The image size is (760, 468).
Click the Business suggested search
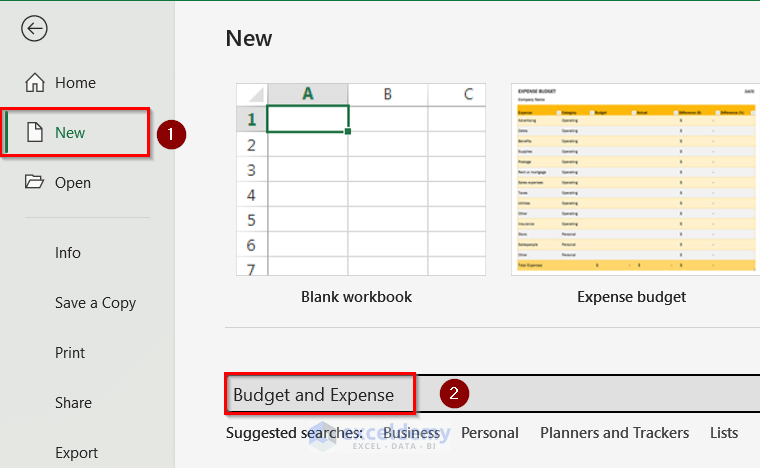(x=411, y=433)
